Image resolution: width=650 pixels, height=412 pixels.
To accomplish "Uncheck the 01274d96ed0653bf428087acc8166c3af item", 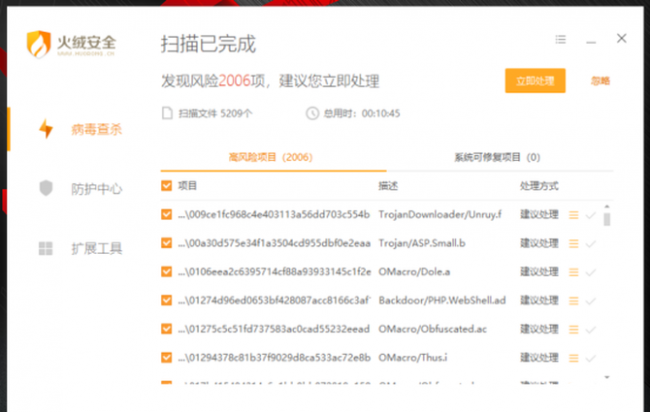I will pyautogui.click(x=167, y=300).
